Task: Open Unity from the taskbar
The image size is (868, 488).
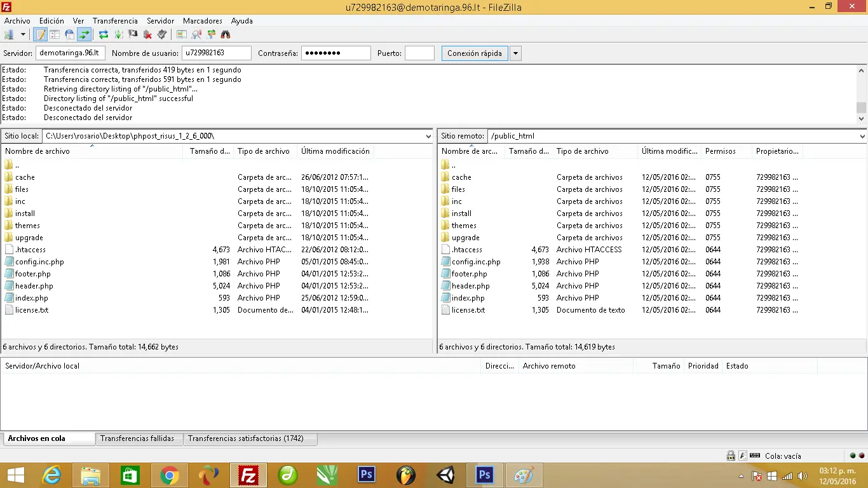Action: point(445,475)
